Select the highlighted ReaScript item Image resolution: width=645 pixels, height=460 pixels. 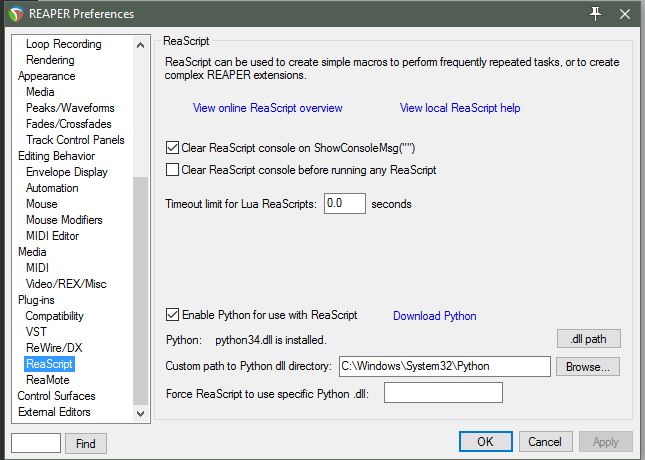(49, 364)
